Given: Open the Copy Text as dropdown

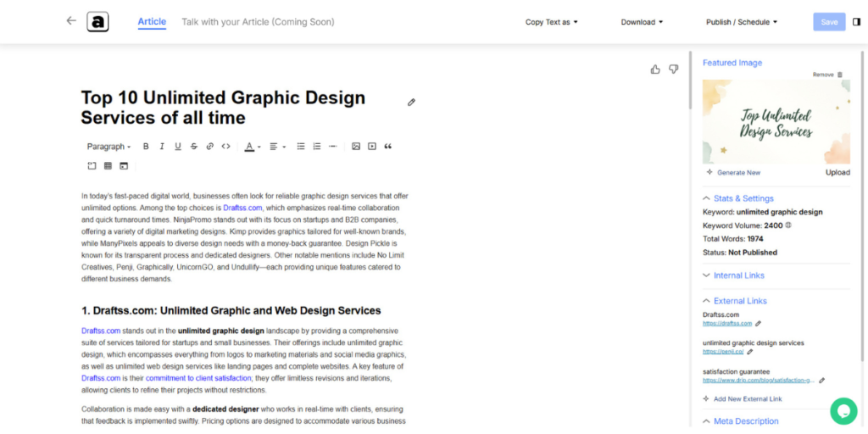Looking at the screenshot, I should point(551,22).
